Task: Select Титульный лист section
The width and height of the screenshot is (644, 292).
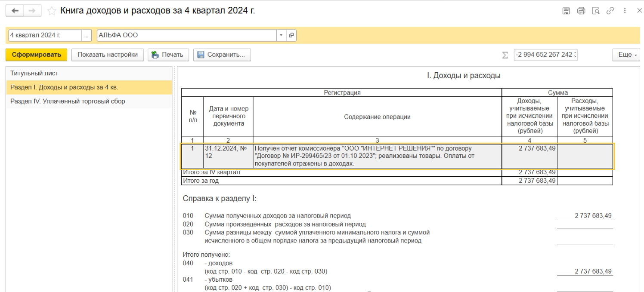Action: click(34, 74)
